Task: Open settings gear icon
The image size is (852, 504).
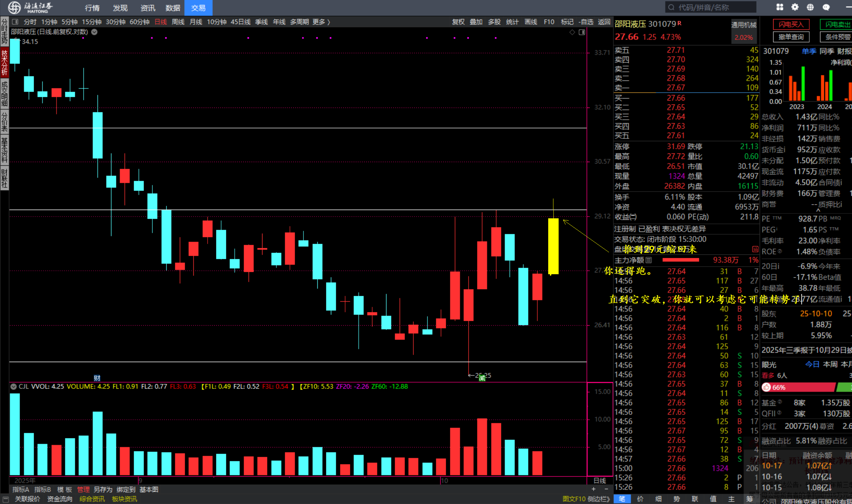Action: click(x=795, y=7)
